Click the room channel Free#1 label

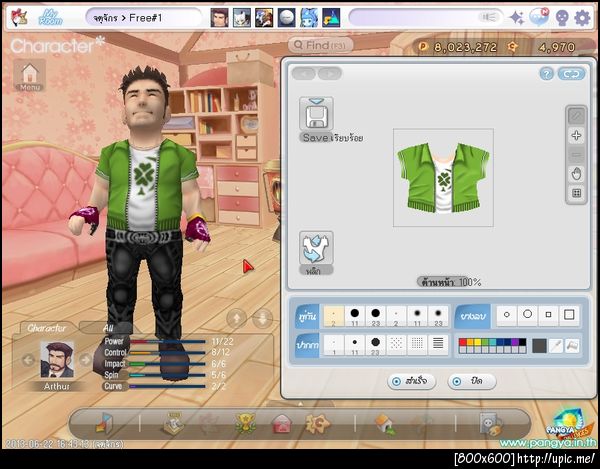click(x=145, y=18)
